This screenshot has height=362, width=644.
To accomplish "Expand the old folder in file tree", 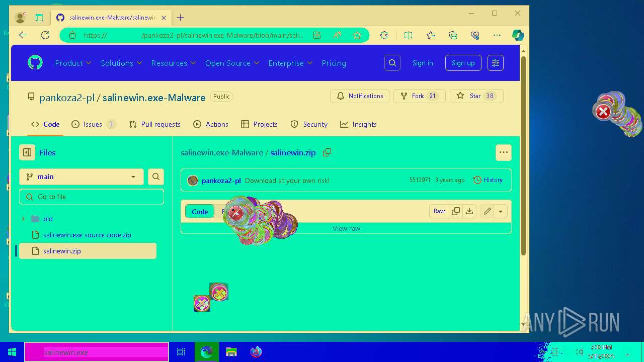I will click(x=23, y=219).
